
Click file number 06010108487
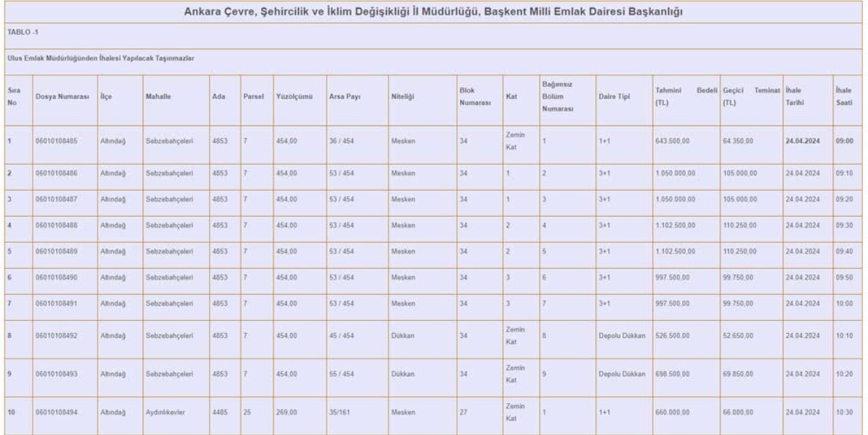(x=56, y=198)
